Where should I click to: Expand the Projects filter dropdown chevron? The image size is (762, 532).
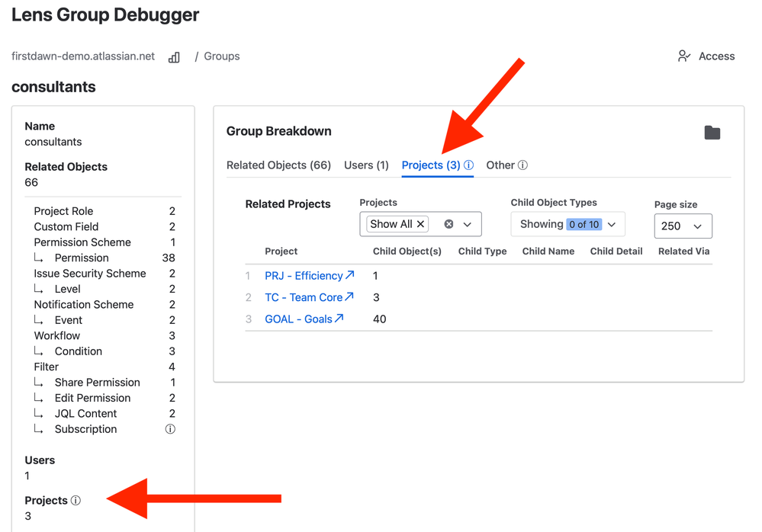click(468, 224)
